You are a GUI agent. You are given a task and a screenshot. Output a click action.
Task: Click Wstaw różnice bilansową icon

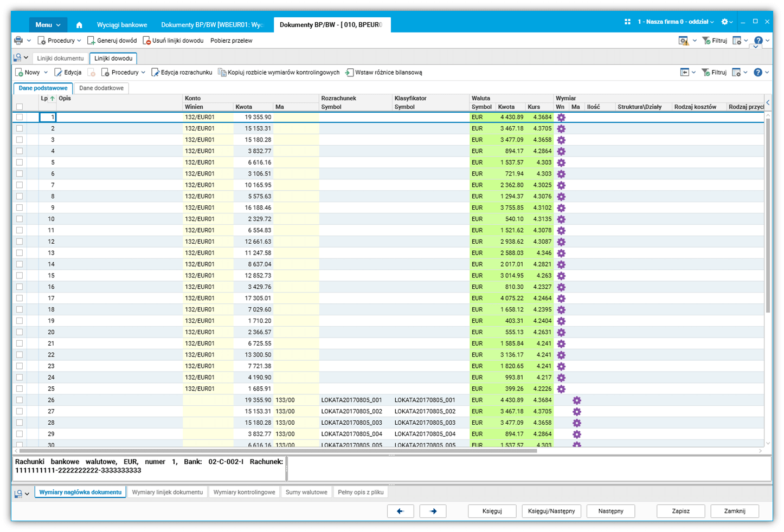pos(350,73)
